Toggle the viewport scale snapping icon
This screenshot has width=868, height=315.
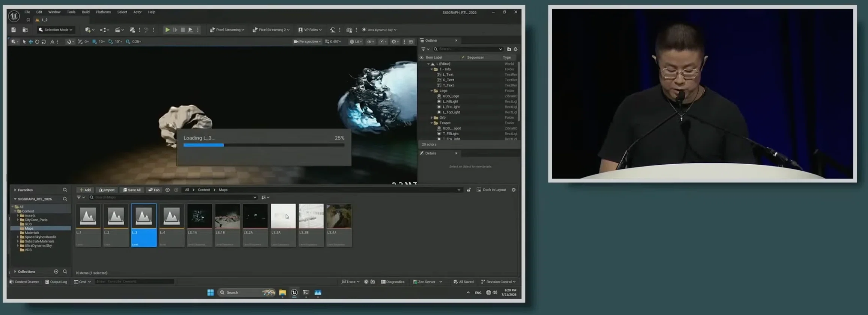pyautogui.click(x=128, y=42)
